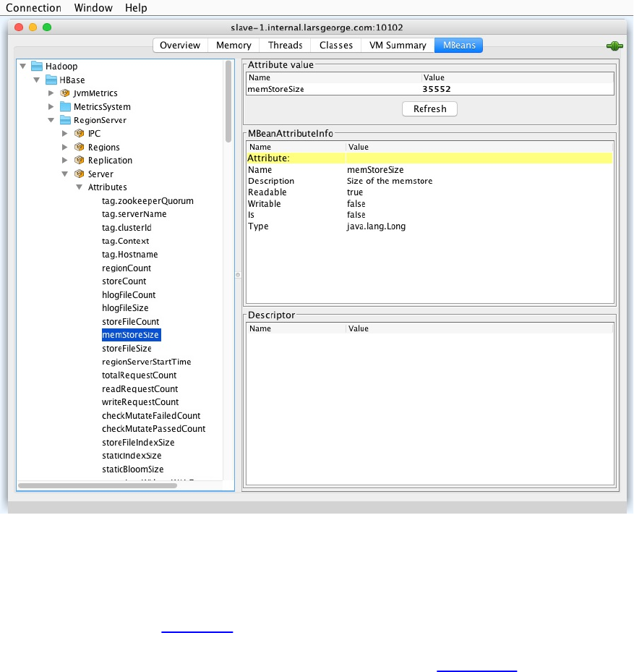The height and width of the screenshot is (672, 634).
Task: Open the Connection menu
Action: pos(33,8)
